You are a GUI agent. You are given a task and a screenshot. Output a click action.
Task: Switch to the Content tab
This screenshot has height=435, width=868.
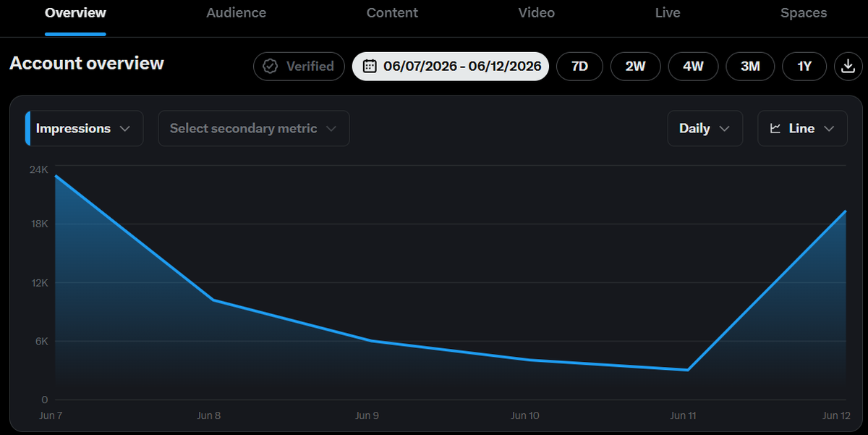click(392, 13)
